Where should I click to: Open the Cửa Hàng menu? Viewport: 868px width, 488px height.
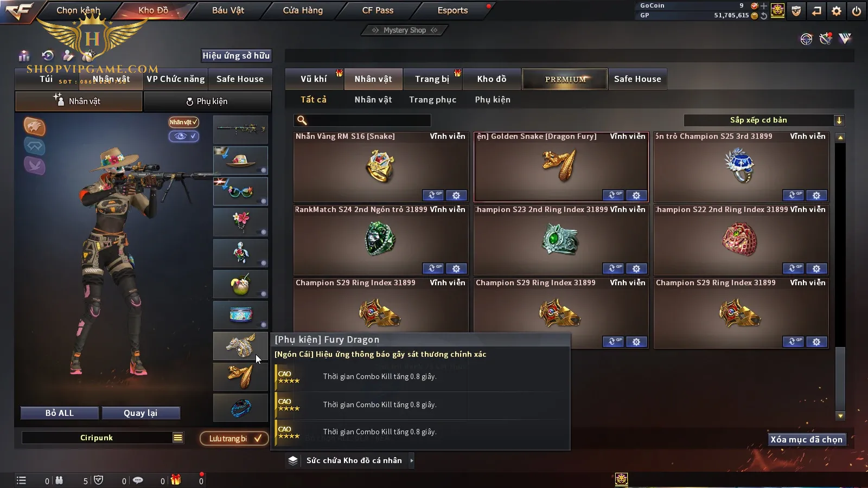pyautogui.click(x=303, y=10)
